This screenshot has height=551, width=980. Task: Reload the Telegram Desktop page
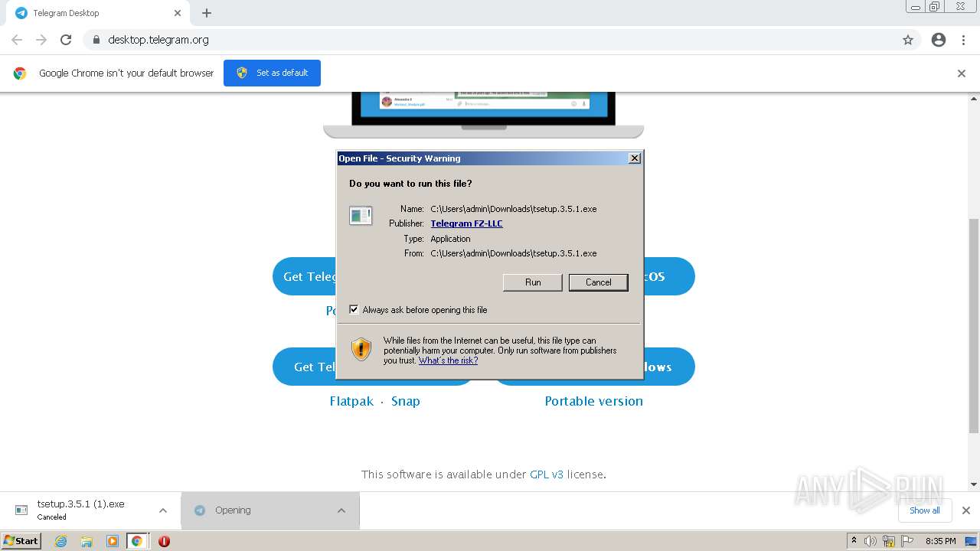[66, 40]
